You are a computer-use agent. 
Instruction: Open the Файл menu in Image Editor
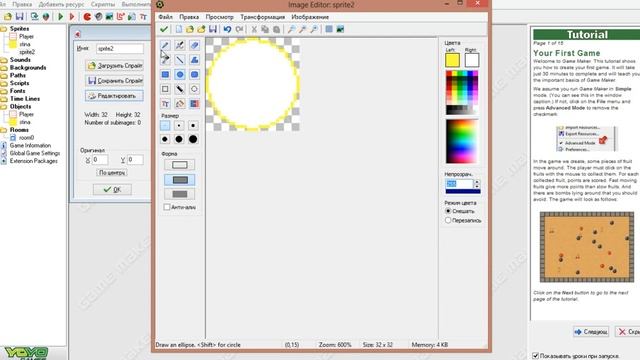click(x=165, y=17)
